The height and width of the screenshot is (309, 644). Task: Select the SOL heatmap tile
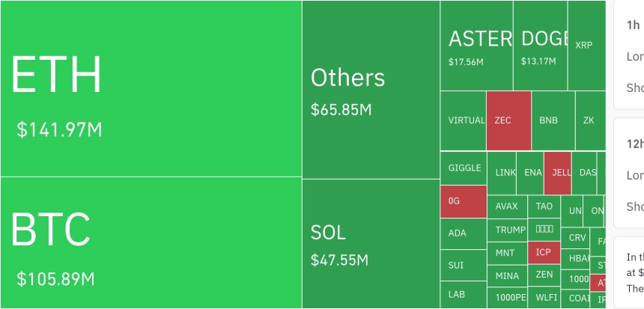pos(371,244)
